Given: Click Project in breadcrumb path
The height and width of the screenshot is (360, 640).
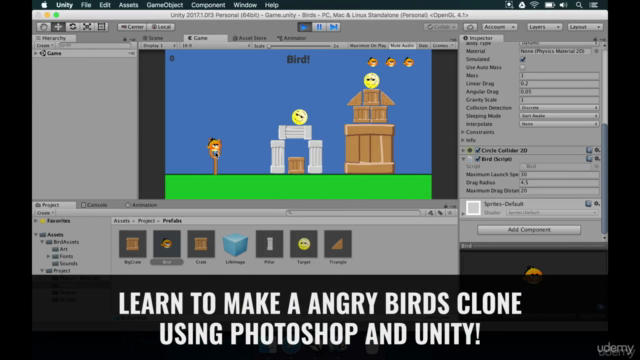Looking at the screenshot, I should click(x=146, y=221).
